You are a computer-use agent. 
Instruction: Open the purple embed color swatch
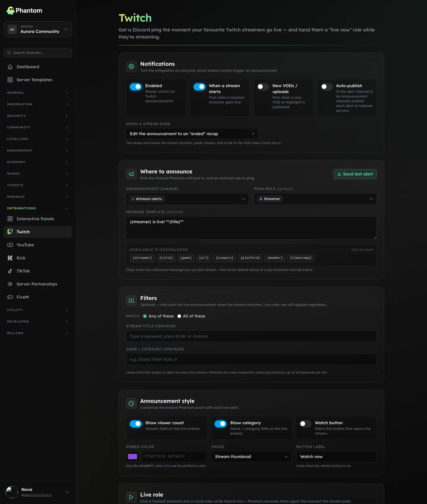[133, 457]
